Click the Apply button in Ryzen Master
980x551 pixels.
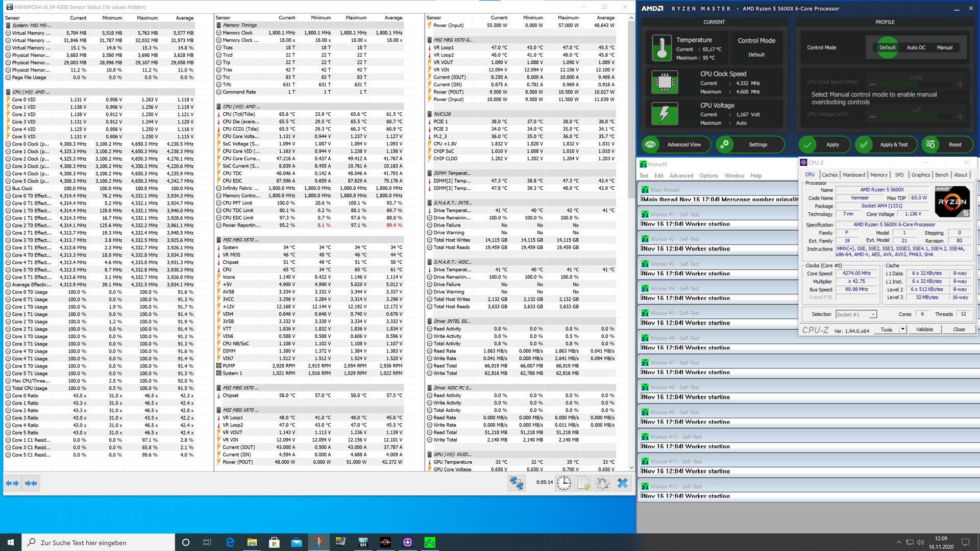824,145
